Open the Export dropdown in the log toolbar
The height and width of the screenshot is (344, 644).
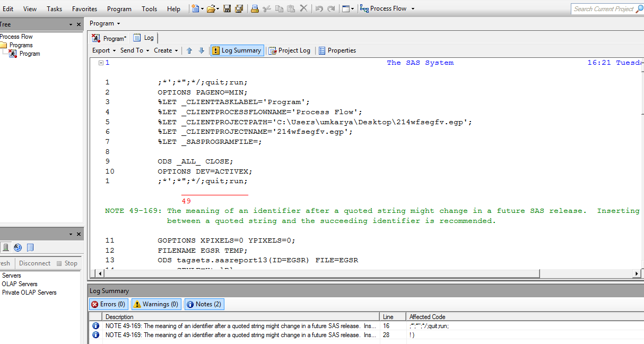pos(104,50)
